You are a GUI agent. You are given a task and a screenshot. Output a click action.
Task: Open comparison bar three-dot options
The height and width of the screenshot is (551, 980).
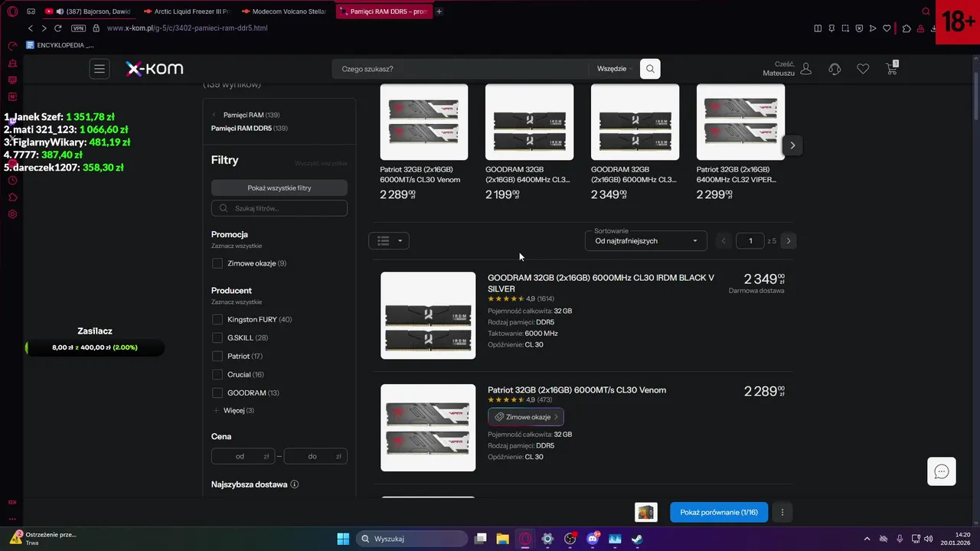pyautogui.click(x=782, y=512)
